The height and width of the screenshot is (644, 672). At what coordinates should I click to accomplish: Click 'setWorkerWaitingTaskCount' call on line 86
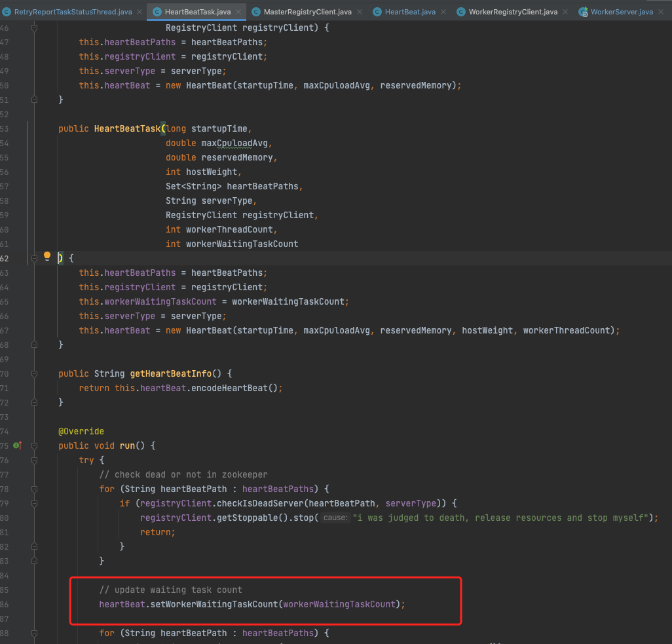tap(214, 604)
